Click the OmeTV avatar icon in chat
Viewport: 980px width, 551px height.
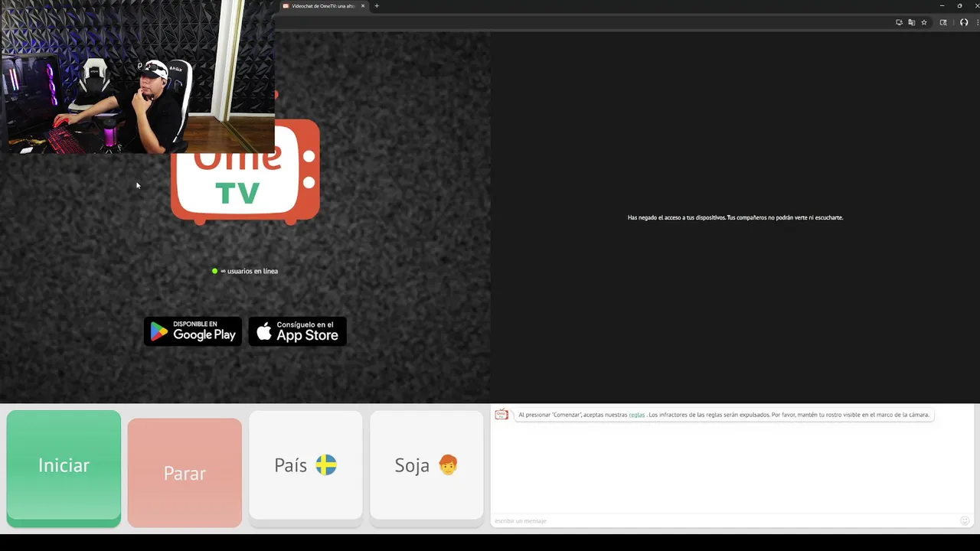[x=501, y=414]
